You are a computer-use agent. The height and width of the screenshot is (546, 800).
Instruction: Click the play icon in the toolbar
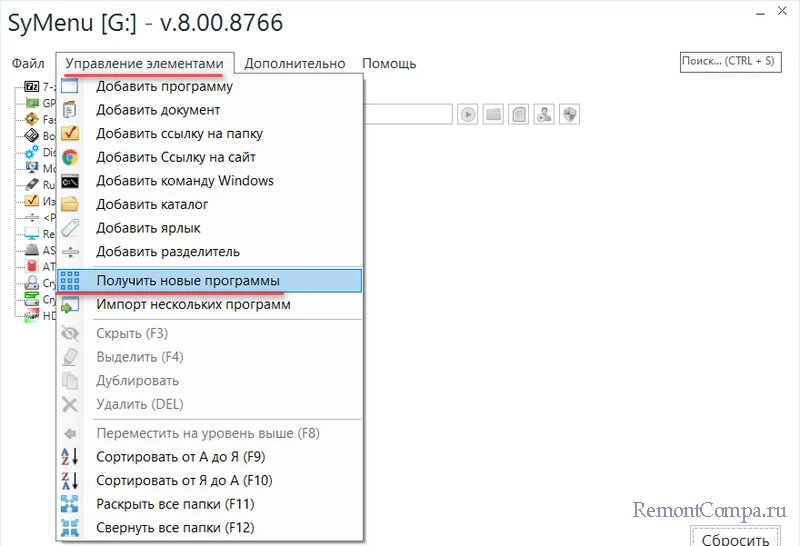(468, 114)
